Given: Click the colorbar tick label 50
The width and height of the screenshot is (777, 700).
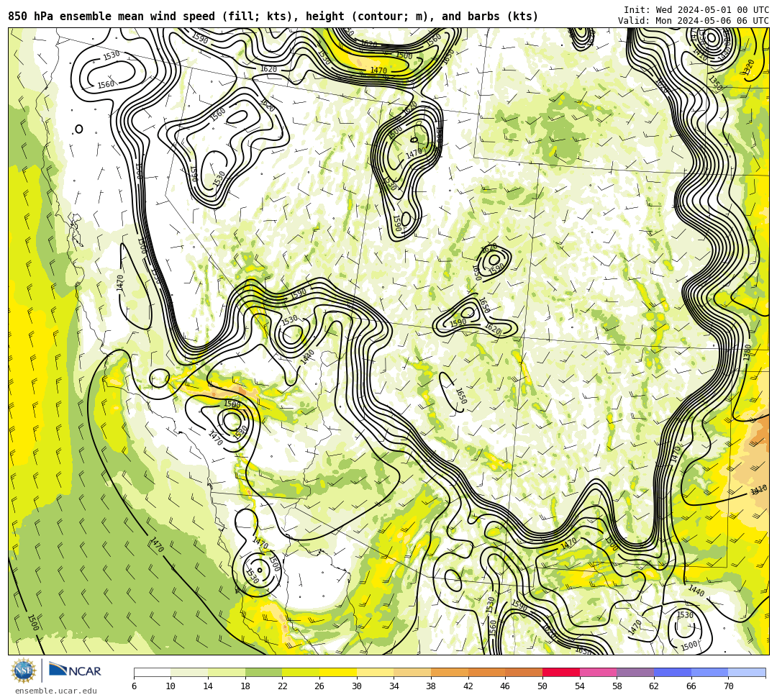Looking at the screenshot, I should click(x=542, y=686).
